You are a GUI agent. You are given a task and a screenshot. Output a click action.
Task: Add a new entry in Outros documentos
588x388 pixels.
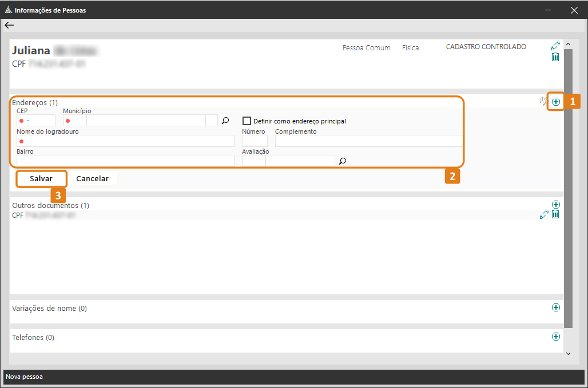[555, 205]
